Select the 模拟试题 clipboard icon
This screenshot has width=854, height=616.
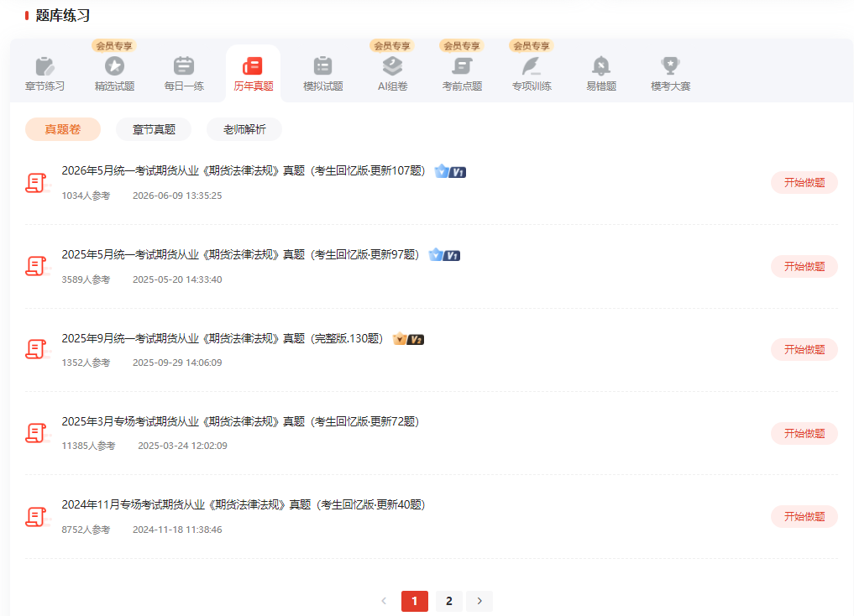pos(323,66)
